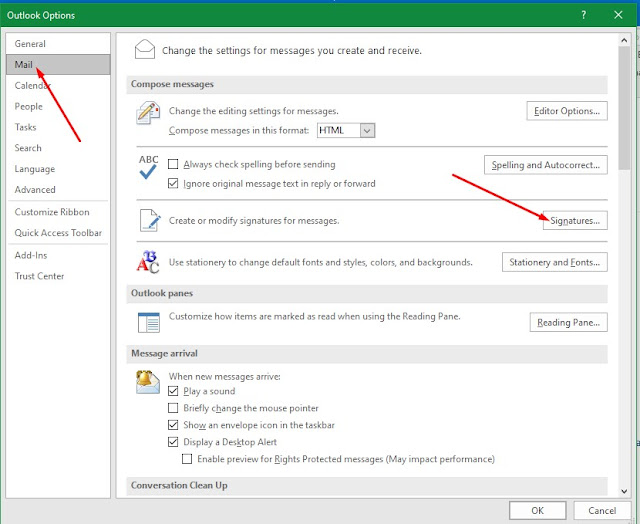Enable preview for Rights Protected messages

point(187,459)
